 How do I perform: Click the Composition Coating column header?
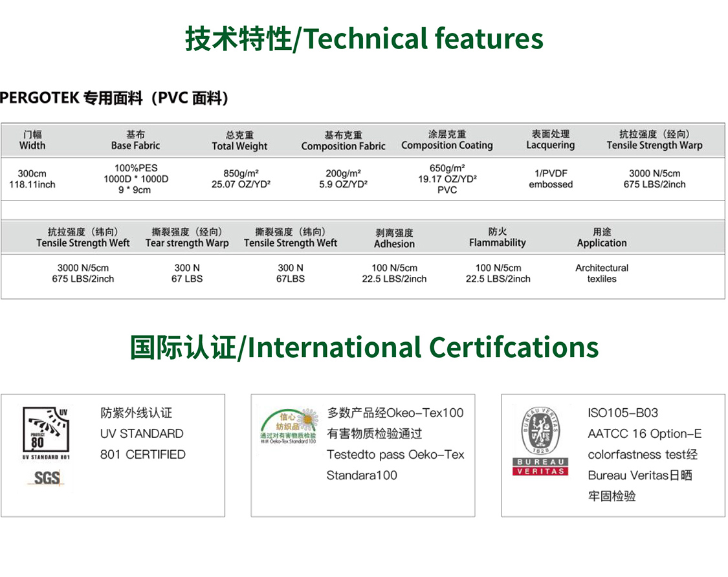click(x=447, y=140)
